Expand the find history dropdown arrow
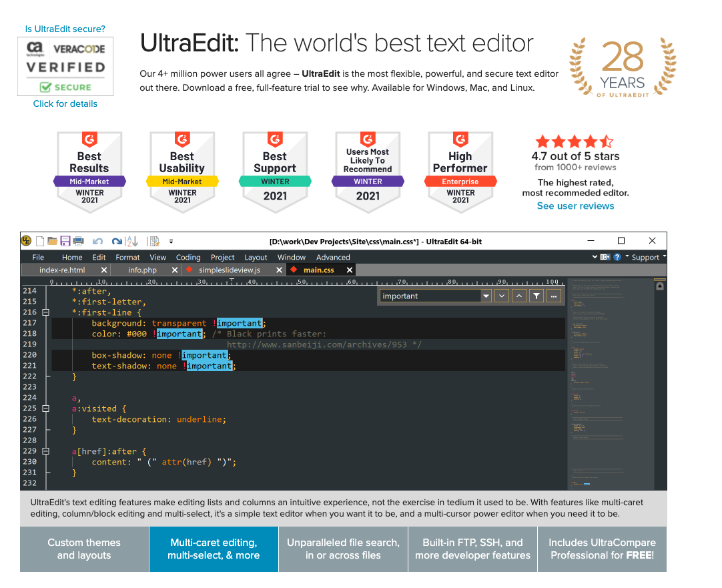Screen dimensions: 722x588 [x=486, y=296]
